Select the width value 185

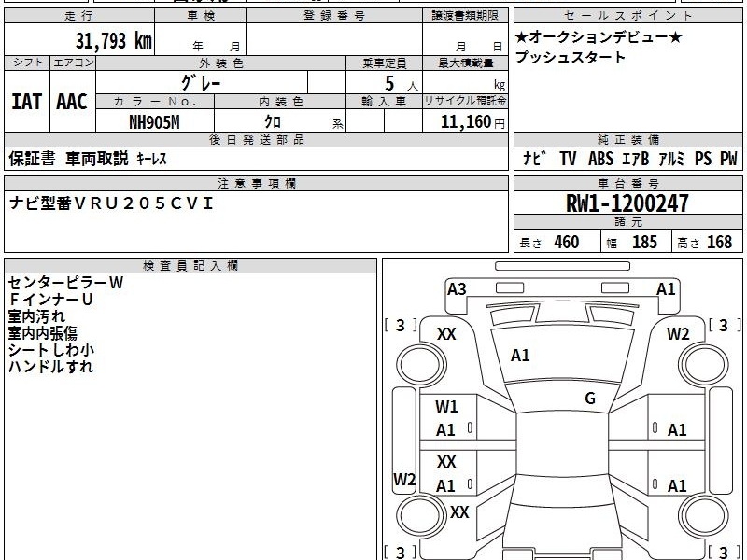click(x=644, y=242)
